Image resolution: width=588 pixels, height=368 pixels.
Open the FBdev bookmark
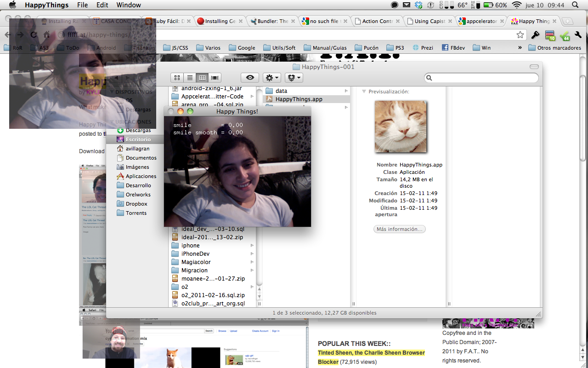click(x=453, y=47)
